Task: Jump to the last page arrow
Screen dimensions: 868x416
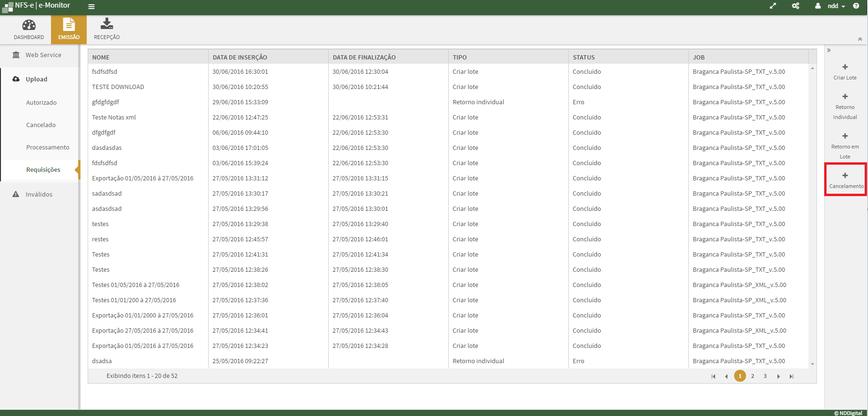Action: click(x=791, y=376)
